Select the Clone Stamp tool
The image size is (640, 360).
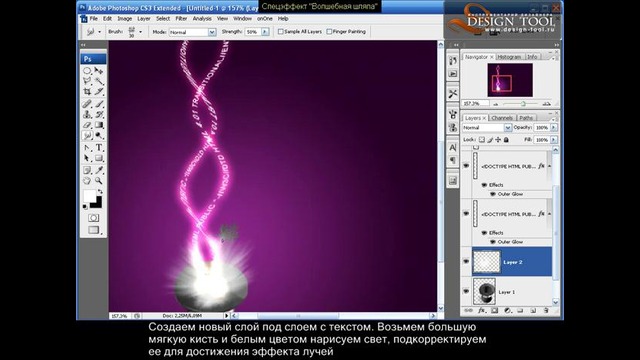point(87,114)
